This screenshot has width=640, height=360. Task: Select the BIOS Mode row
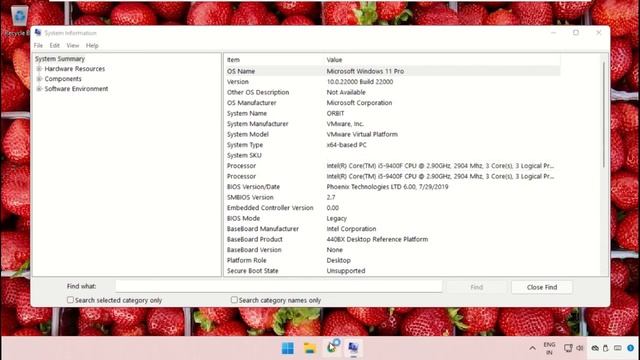(x=392, y=218)
